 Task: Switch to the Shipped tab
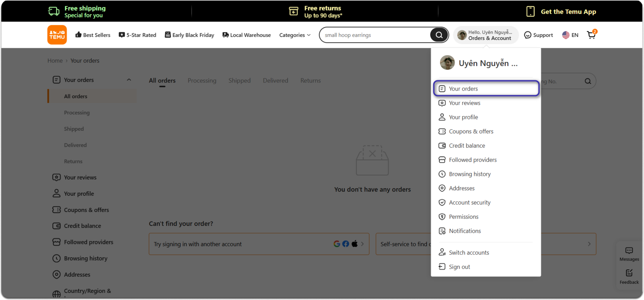tap(239, 81)
